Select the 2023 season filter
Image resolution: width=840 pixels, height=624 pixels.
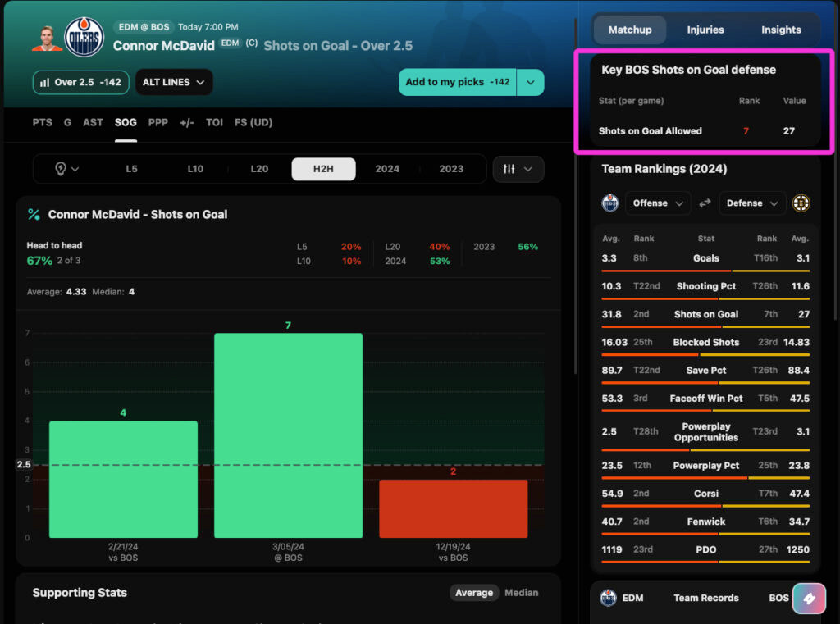point(451,169)
